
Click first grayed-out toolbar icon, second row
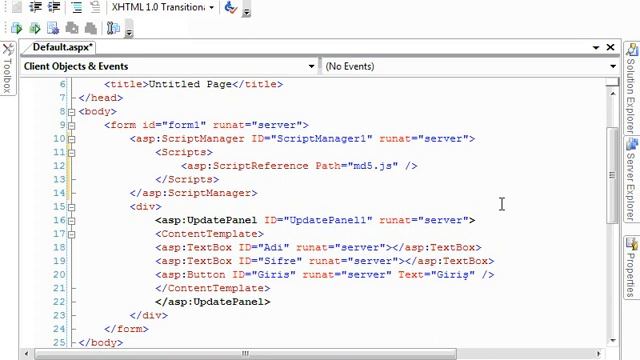click(72, 28)
